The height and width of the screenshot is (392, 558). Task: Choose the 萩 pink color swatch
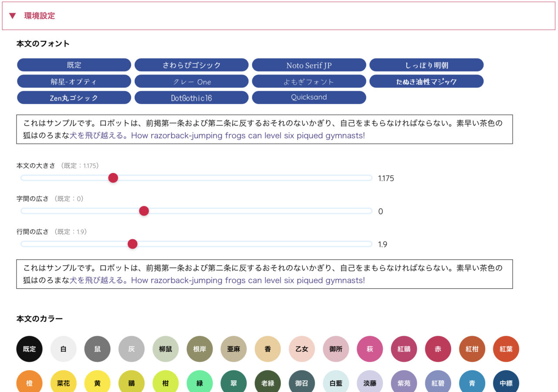(x=370, y=349)
